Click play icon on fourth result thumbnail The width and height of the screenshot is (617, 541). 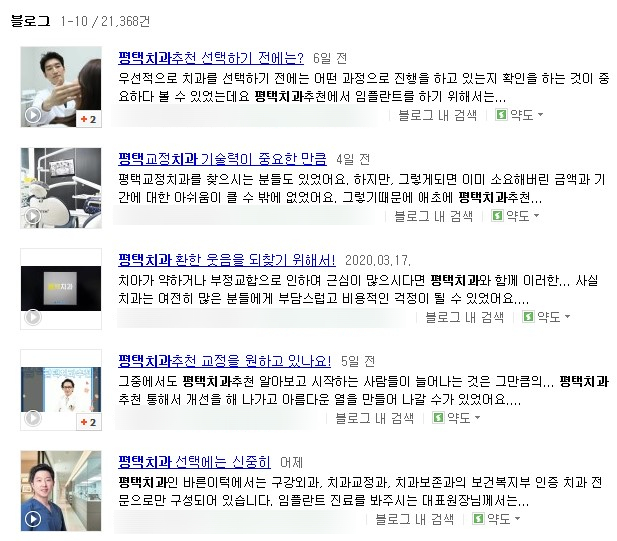pyautogui.click(x=33, y=418)
